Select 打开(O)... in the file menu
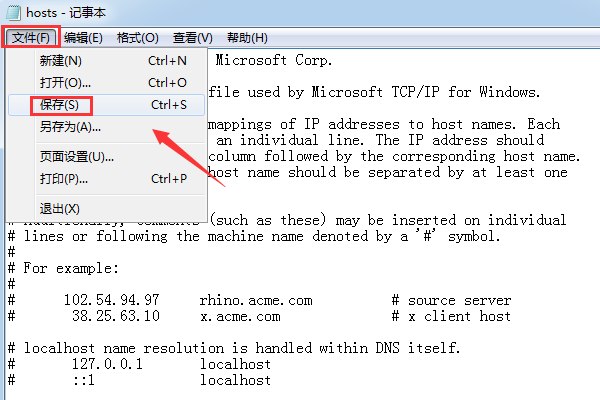Viewport: 600px width, 400px height. pyautogui.click(x=65, y=83)
